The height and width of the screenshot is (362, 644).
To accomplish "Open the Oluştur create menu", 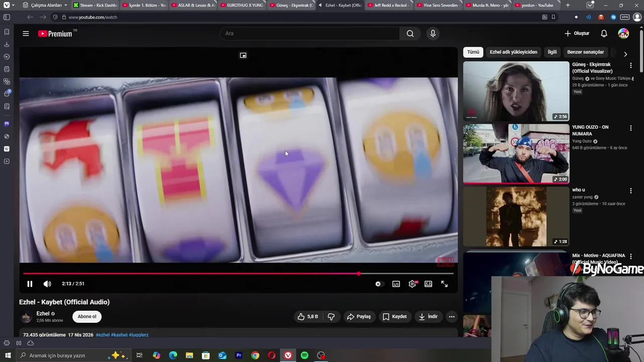I will click(577, 34).
